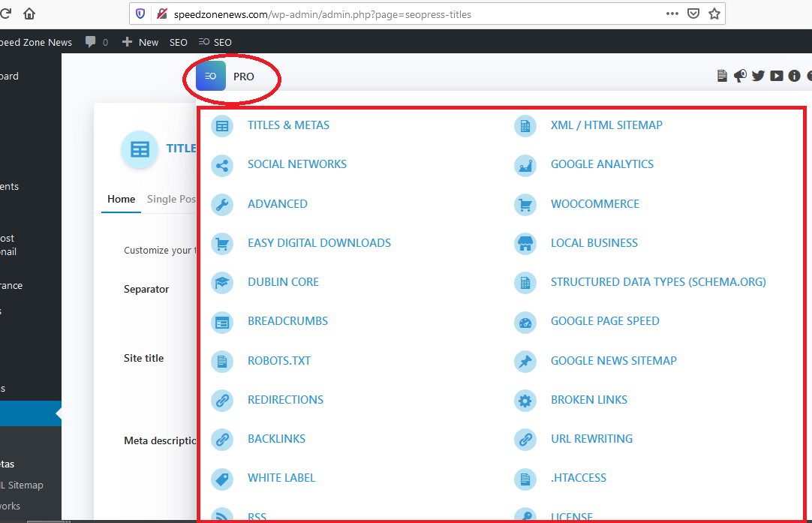Click the Advanced wrench icon
812x523 pixels.
click(221, 204)
